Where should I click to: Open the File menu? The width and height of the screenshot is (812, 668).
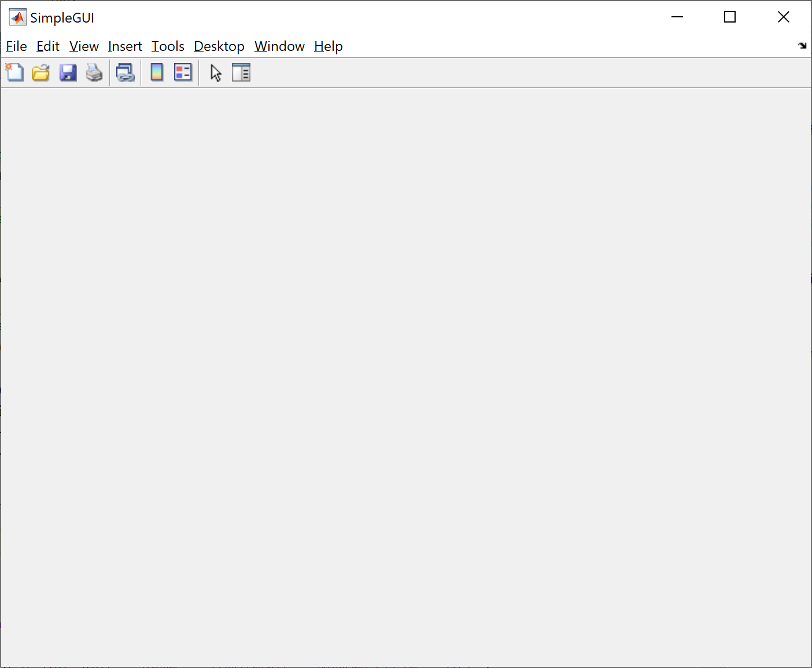16,46
